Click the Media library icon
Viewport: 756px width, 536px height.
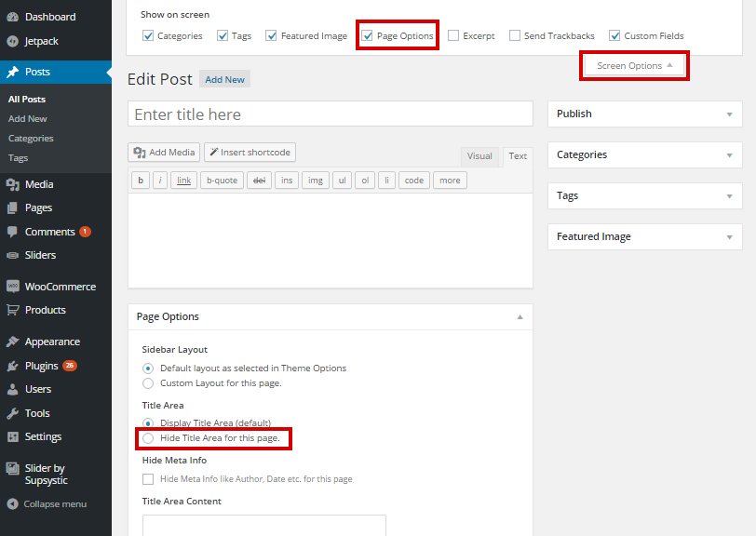click(12, 184)
